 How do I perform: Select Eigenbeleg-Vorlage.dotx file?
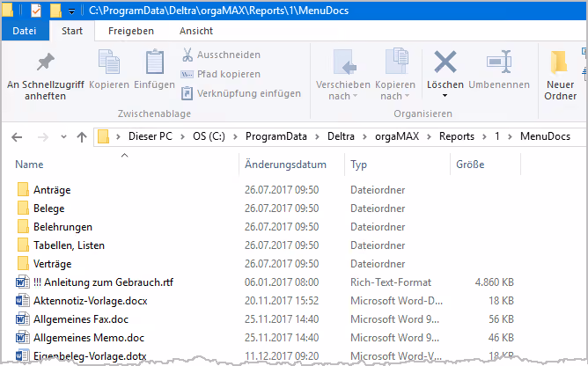[90, 355]
